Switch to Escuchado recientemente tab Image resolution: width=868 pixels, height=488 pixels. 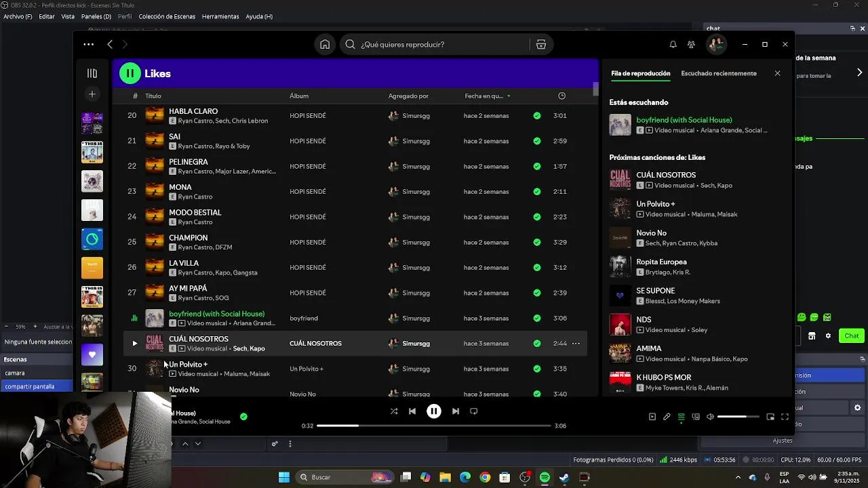tap(719, 73)
